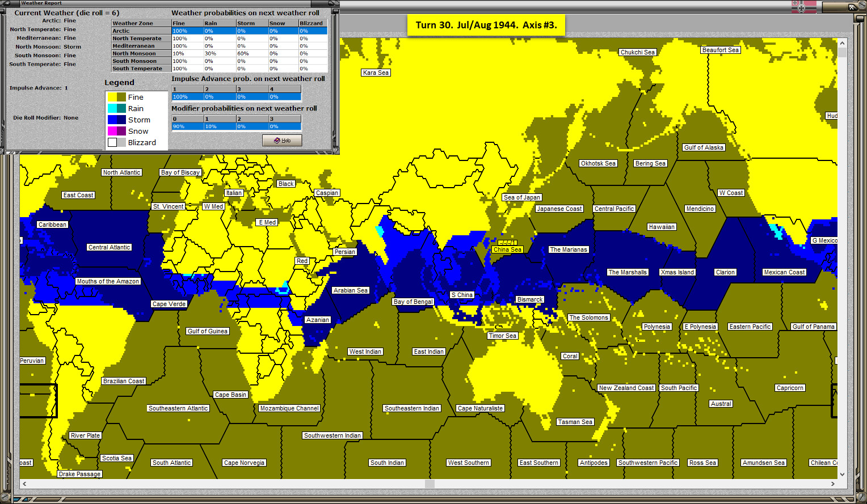Click the map's scroll down arrow
Viewport: 867px width, 504px height.
pyautogui.click(x=842, y=474)
